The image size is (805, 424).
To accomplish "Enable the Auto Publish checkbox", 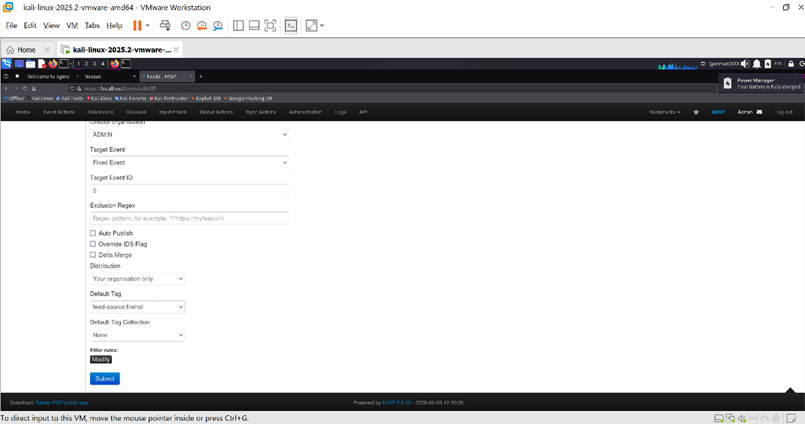I will coord(93,233).
